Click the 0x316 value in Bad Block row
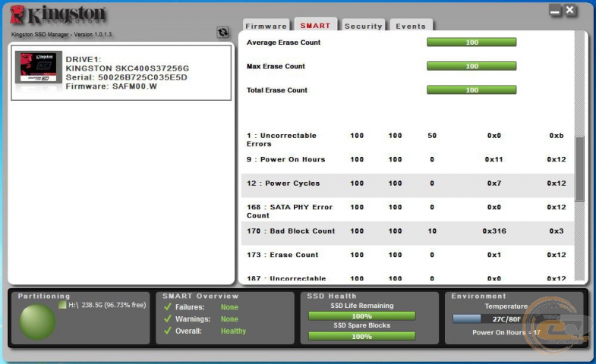This screenshot has height=364, width=596. [x=494, y=231]
